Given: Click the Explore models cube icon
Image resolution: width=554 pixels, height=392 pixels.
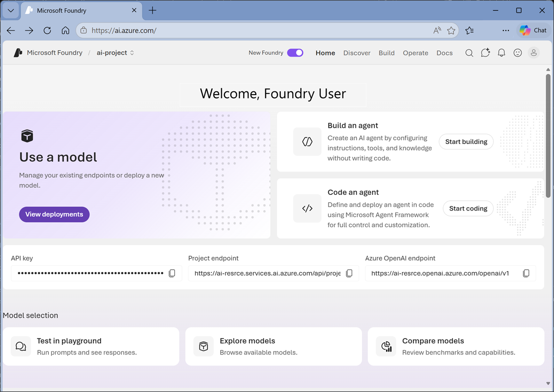Looking at the screenshot, I should pos(204,346).
